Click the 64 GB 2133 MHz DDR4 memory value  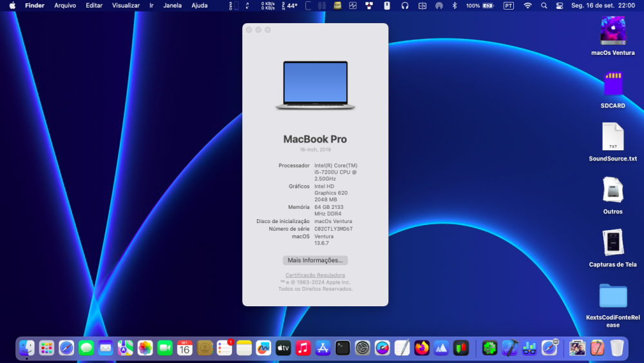click(x=328, y=210)
